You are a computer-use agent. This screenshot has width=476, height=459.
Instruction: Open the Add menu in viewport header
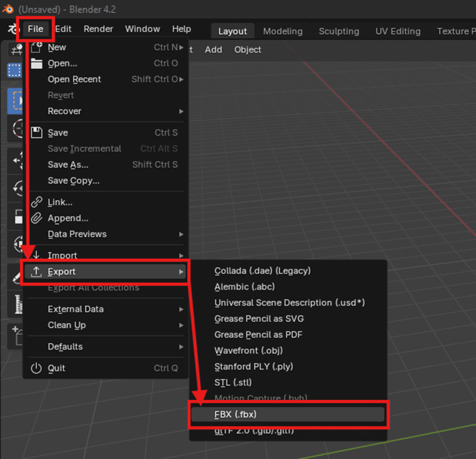213,50
